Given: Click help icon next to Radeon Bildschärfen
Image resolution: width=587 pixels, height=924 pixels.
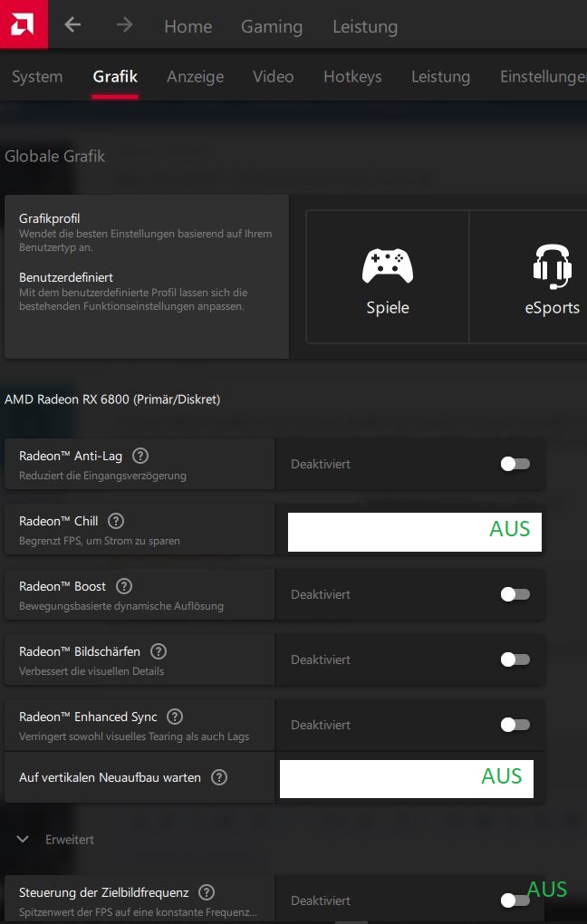Looking at the screenshot, I should 159,651.
